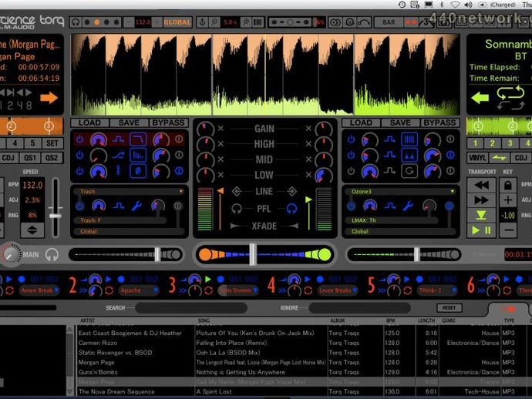Click left deck effects LOAD button
Viewport: 532px width, 399px height.
pyautogui.click(x=90, y=122)
